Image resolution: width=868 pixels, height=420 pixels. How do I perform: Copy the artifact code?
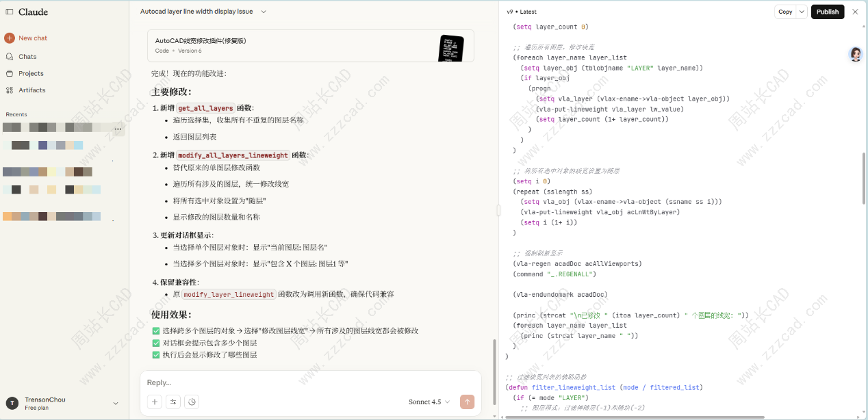785,12
